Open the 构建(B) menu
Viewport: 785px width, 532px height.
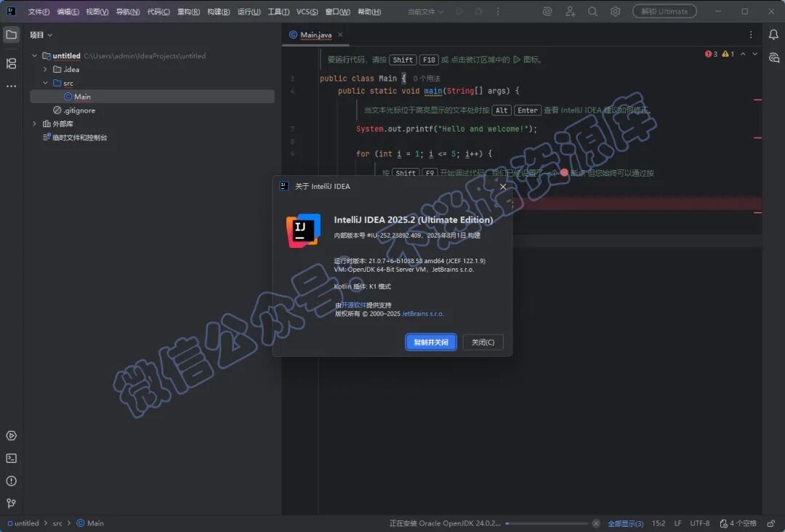[x=218, y=11]
